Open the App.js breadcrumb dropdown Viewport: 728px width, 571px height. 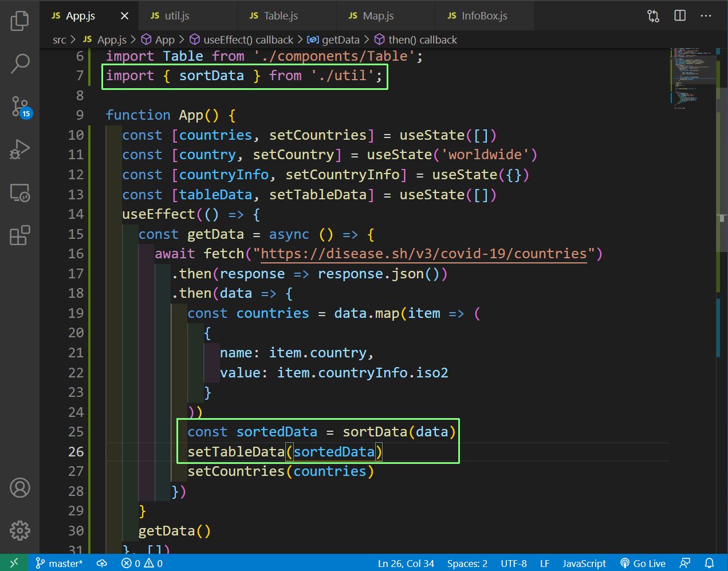[105, 40]
